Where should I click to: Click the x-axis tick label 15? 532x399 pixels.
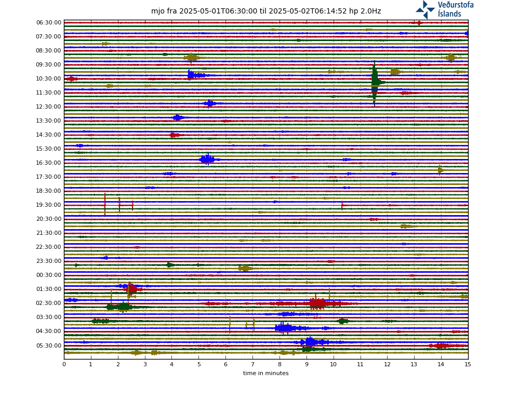(x=468, y=364)
